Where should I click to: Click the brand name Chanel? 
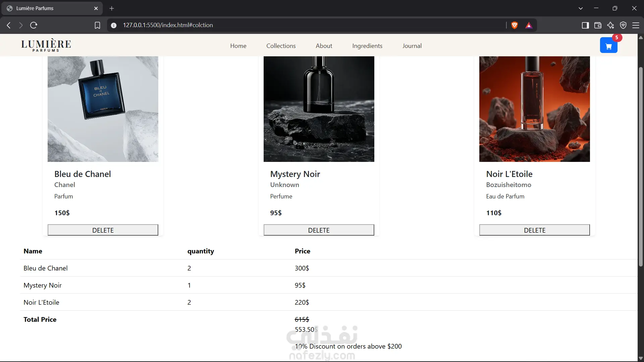pyautogui.click(x=65, y=185)
